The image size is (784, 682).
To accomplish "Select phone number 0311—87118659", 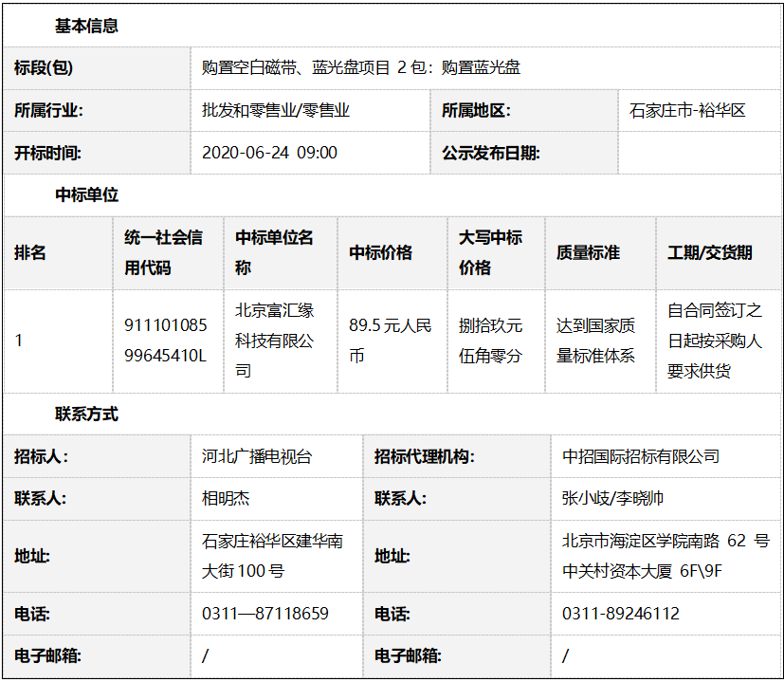I will tap(265, 614).
